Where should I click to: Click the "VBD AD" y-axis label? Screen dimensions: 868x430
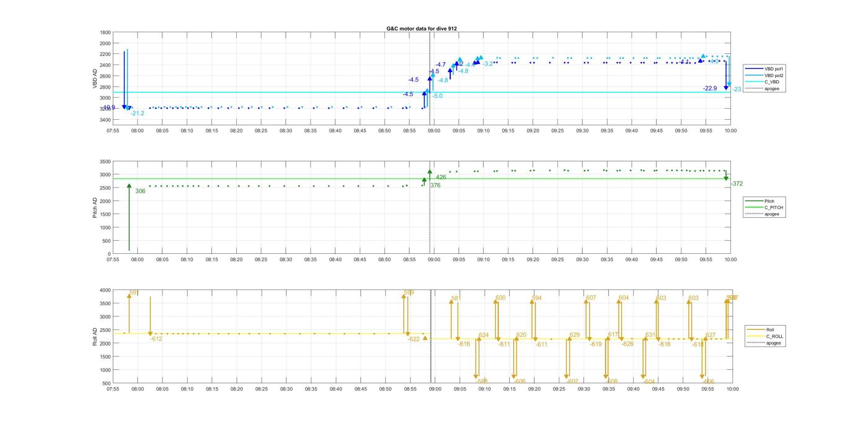pos(95,78)
